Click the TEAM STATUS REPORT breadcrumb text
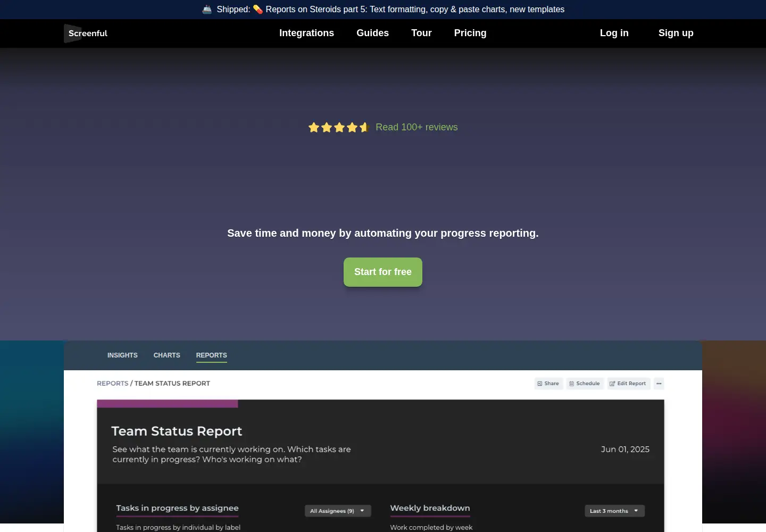 click(x=172, y=384)
